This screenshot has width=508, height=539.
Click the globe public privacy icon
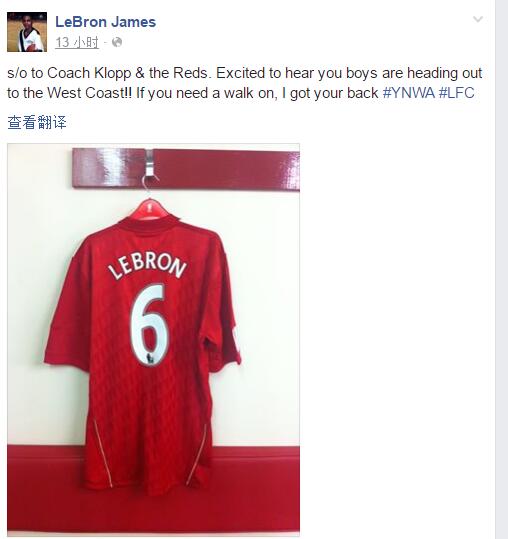click(x=117, y=42)
